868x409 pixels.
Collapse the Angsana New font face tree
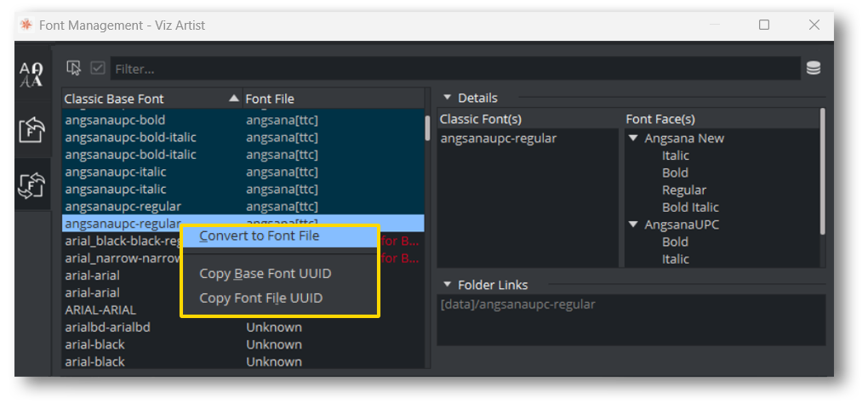click(633, 139)
